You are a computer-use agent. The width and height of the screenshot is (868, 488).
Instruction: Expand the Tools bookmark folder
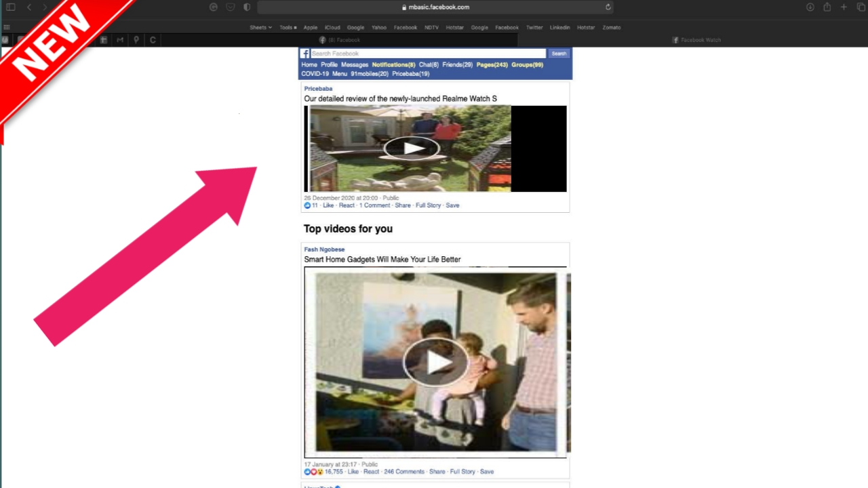[288, 27]
